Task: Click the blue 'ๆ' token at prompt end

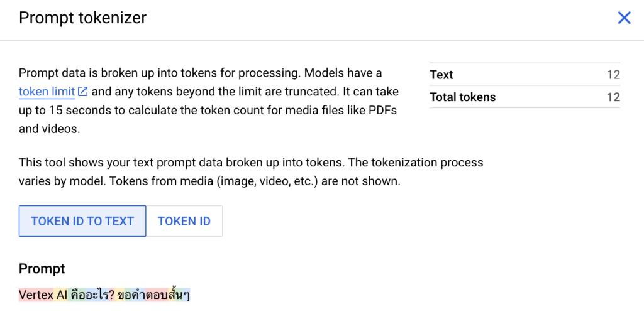Action: click(x=186, y=295)
